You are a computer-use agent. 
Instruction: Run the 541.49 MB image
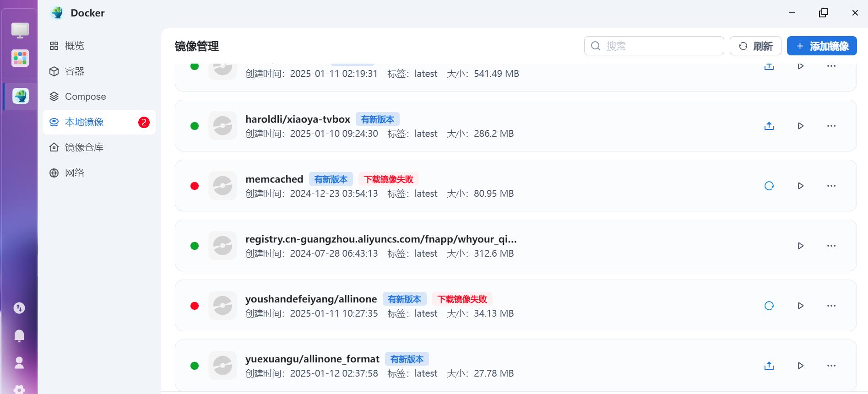coord(801,67)
